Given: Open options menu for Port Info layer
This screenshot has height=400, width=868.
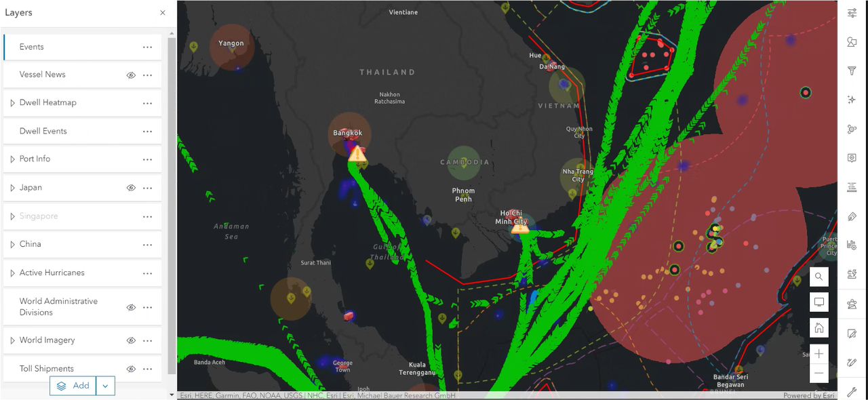Looking at the screenshot, I should tap(148, 159).
